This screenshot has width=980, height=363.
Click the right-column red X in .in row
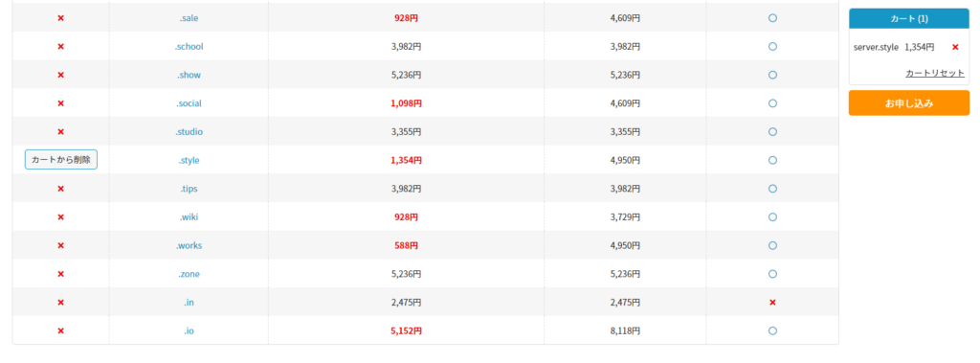tap(772, 303)
